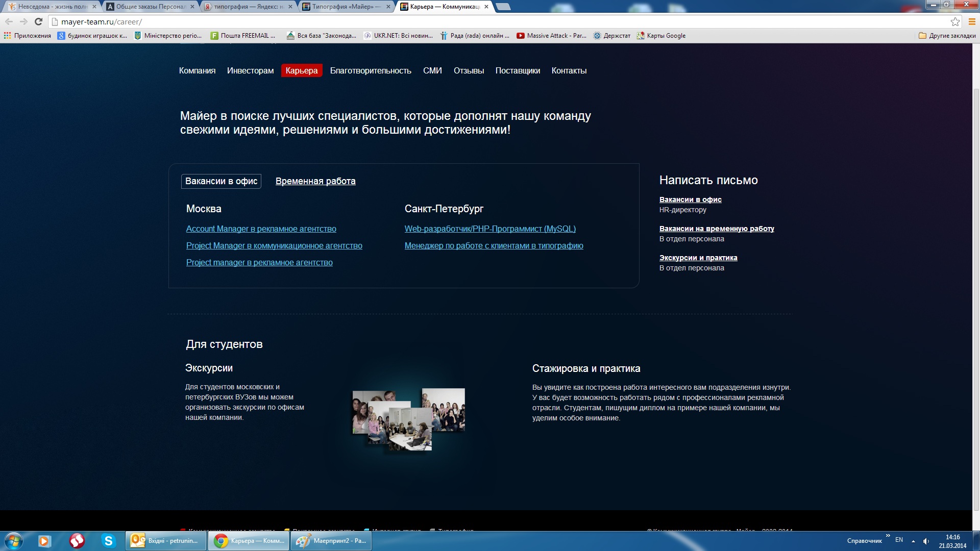980x551 pixels.
Task: Open the volume control tray icon
Action: (926, 541)
